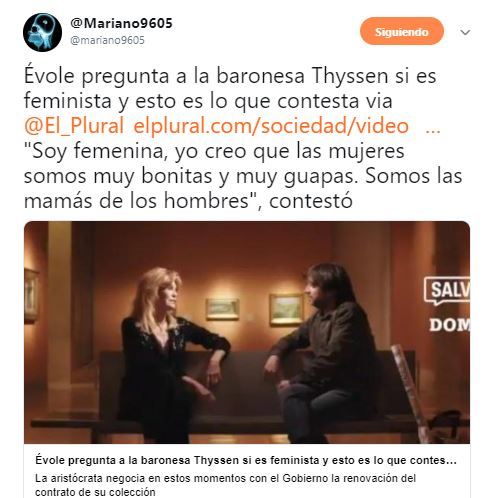The image size is (497, 498).
Task: Click the white DOM text in thumbnail
Action: 450,325
